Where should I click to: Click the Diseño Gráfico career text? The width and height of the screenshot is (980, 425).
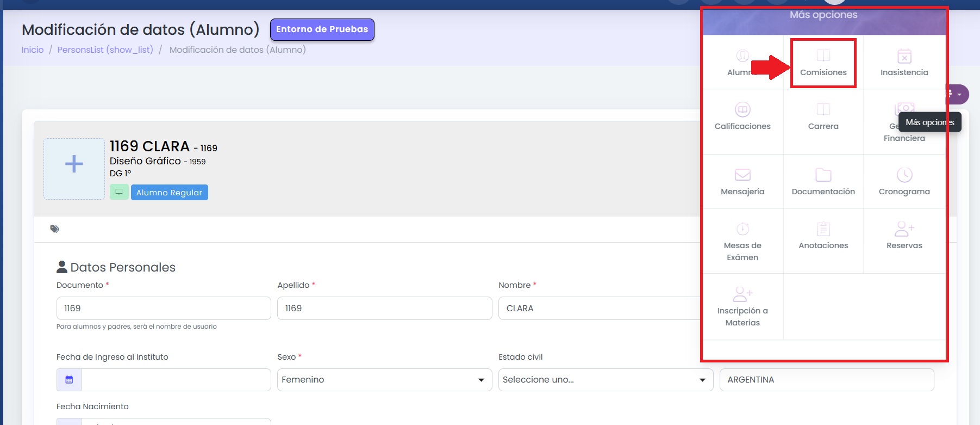click(145, 161)
